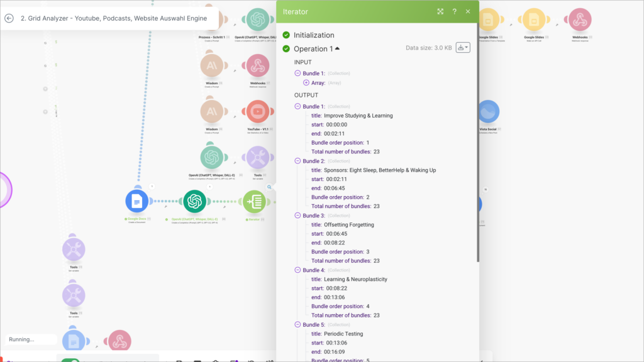Select the blue Google Docs create document module
644x362 pixels.
pos(136,201)
